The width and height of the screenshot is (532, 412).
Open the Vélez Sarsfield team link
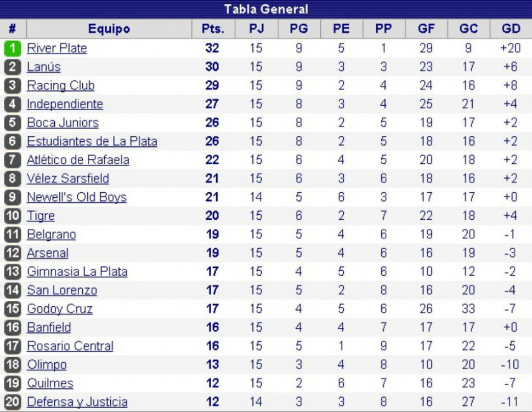[x=68, y=179]
